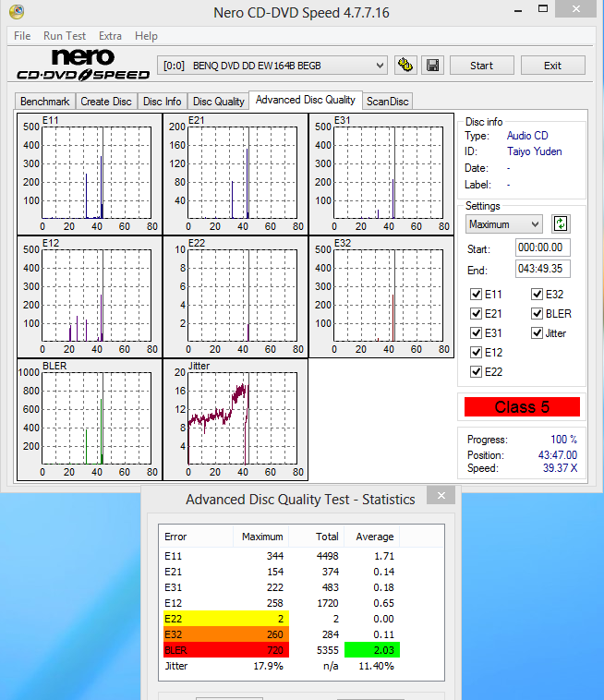This screenshot has width=604, height=700.
Task: Click the E22 error graph
Action: (x=236, y=296)
